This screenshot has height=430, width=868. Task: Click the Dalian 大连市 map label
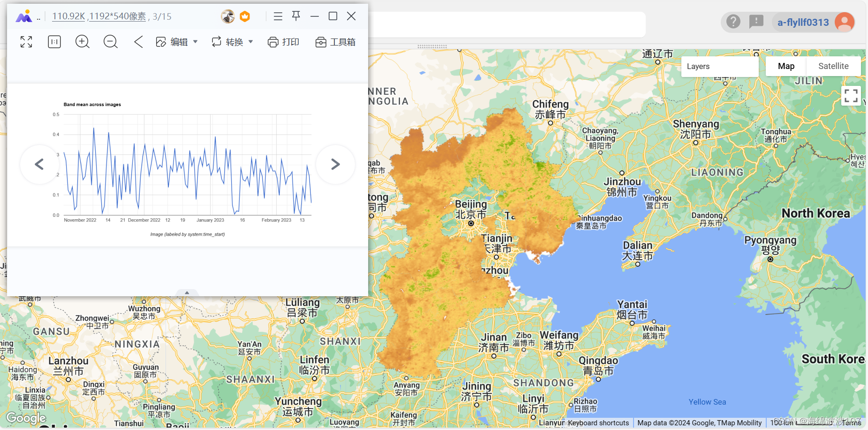[x=637, y=251]
